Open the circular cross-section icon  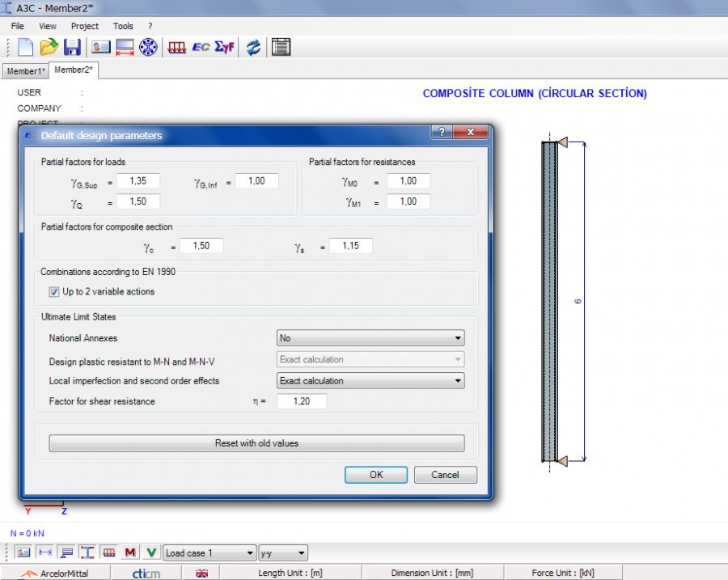coord(148,47)
